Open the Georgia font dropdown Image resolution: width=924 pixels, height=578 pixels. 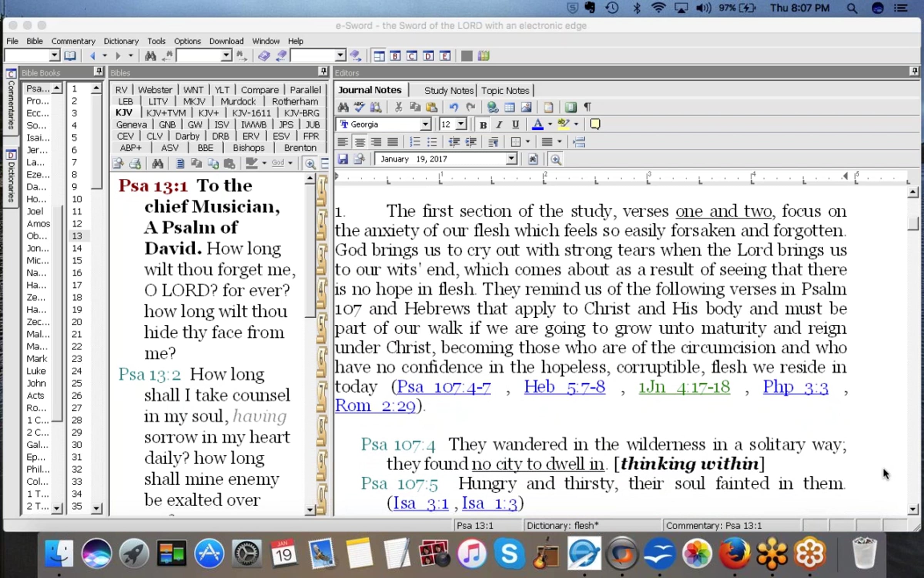click(x=425, y=124)
